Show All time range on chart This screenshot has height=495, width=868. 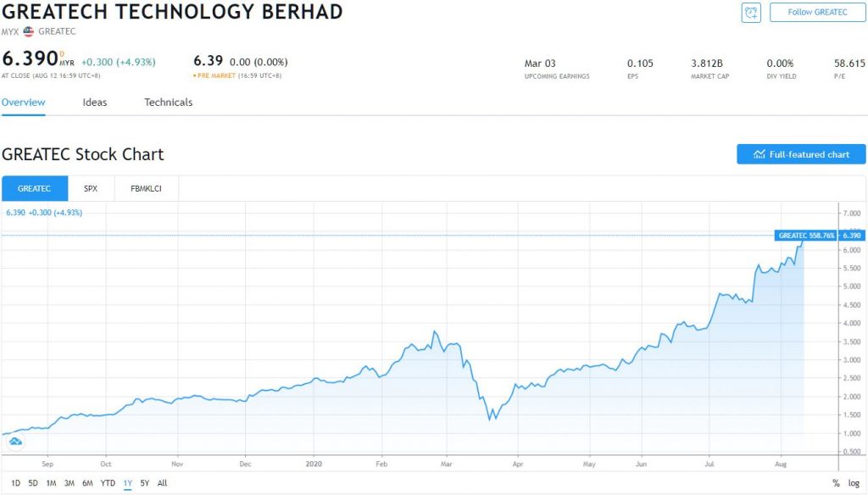(162, 483)
